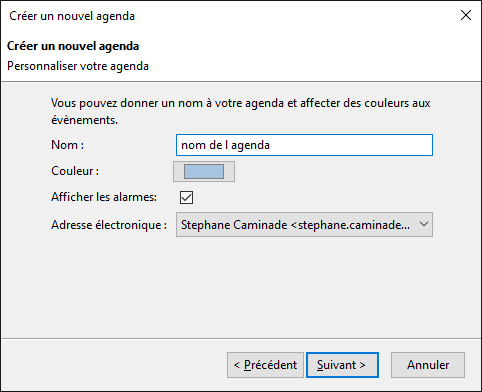
Task: Go to next step with Suivant button
Action: click(342, 365)
